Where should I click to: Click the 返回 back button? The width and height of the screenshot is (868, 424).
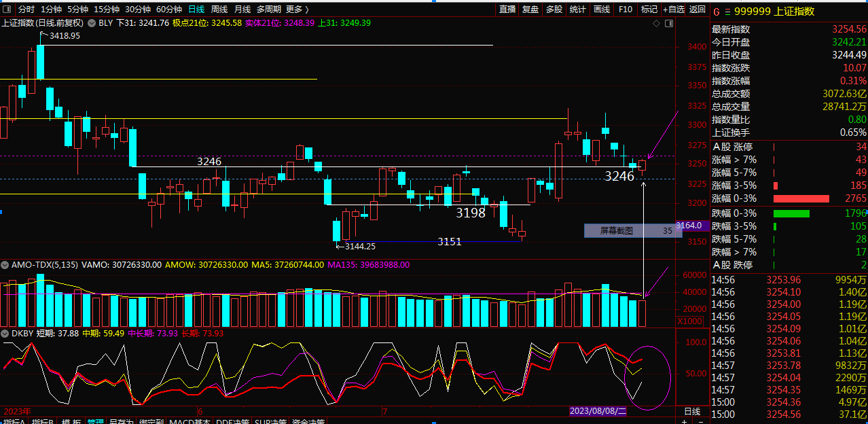[698, 9]
